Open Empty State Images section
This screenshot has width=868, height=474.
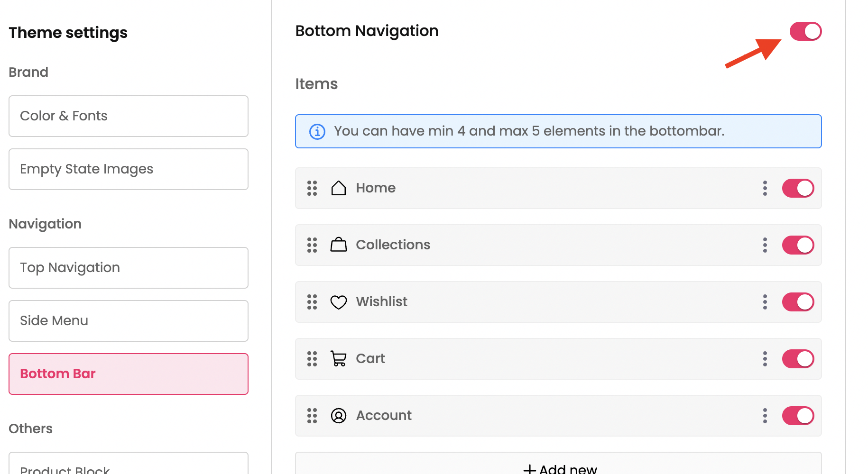[129, 169]
